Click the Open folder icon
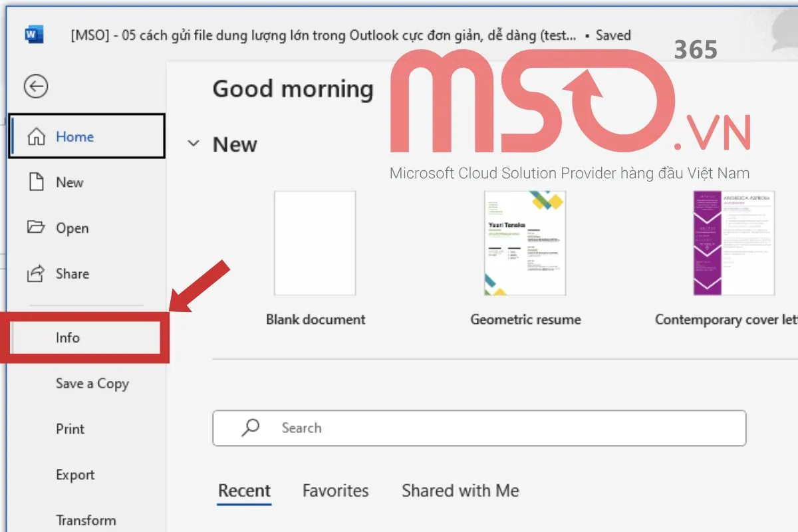The width and height of the screenshot is (798, 532). pos(36,227)
